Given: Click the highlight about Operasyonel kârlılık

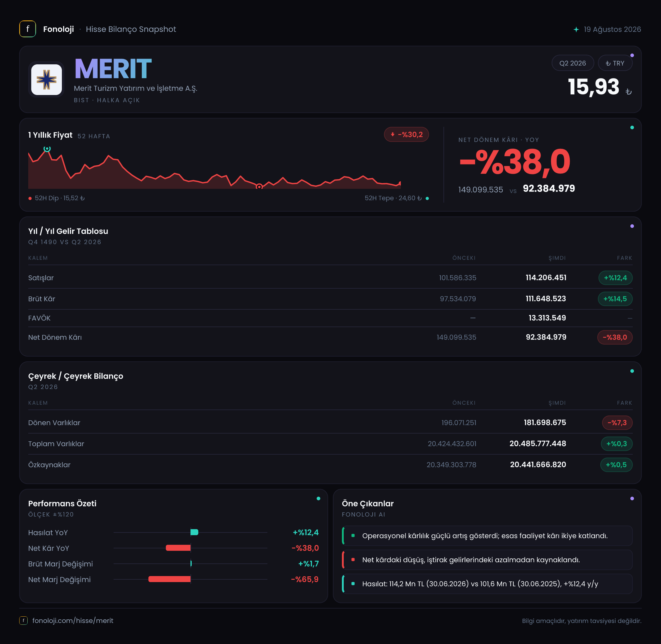Looking at the screenshot, I should (487, 536).
